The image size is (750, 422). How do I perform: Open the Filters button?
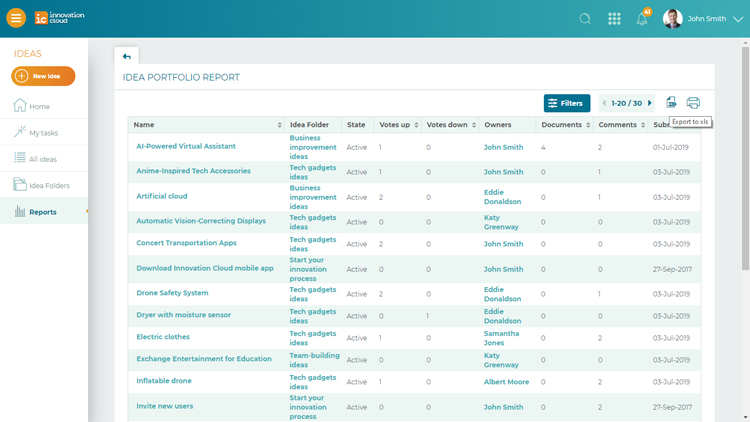(567, 103)
